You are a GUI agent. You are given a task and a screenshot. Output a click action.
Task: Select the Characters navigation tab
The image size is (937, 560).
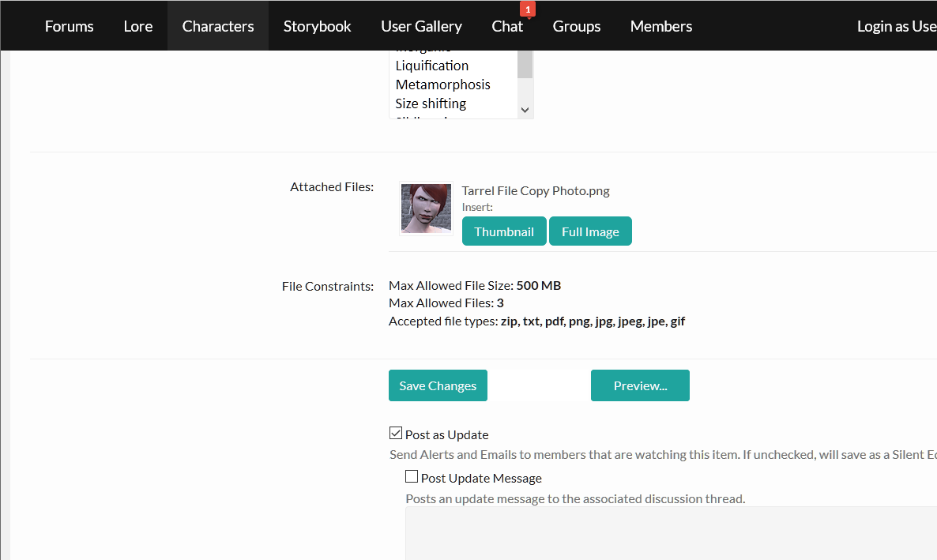(x=218, y=26)
